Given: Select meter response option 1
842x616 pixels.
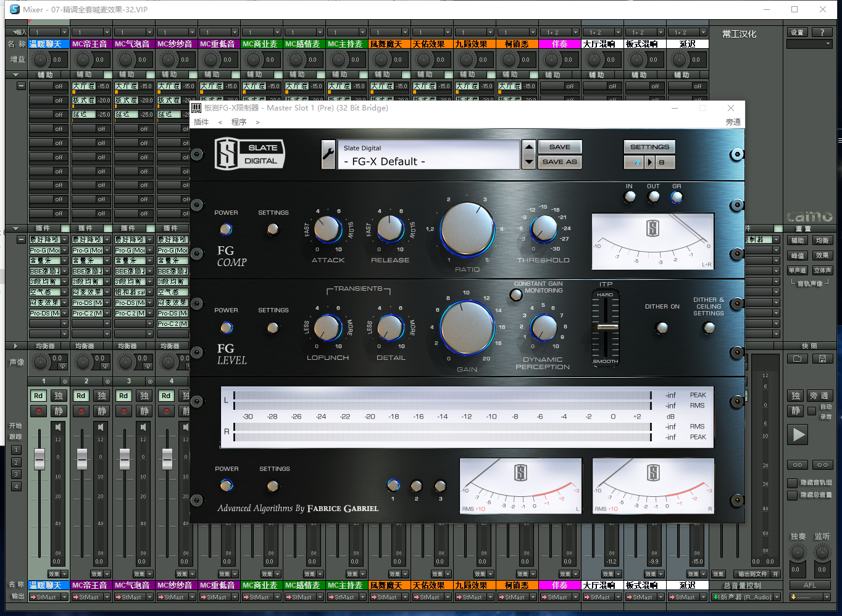Looking at the screenshot, I should pos(393,486).
